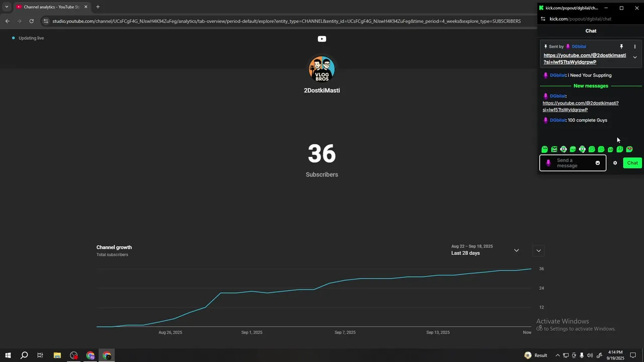Image resolution: width=644 pixels, height=362 pixels.
Task: Open the chevron dropdown beside Last 28 days
Action: click(x=516, y=250)
